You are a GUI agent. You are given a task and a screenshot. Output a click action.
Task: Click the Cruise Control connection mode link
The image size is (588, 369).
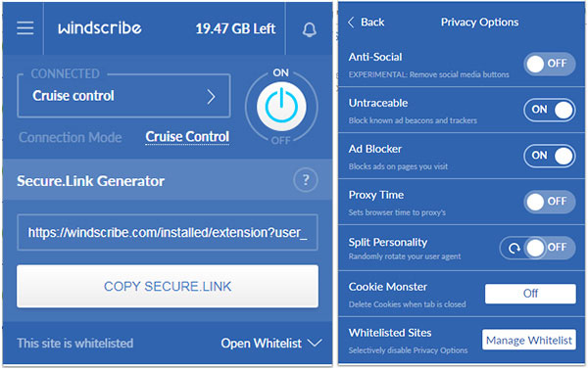187,137
